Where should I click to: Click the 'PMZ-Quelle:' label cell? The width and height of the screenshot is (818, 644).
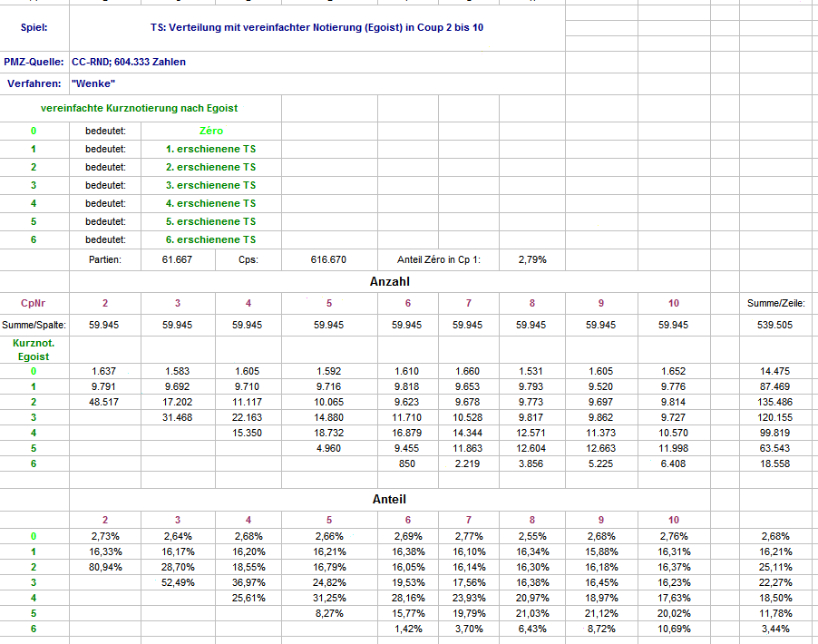34,62
